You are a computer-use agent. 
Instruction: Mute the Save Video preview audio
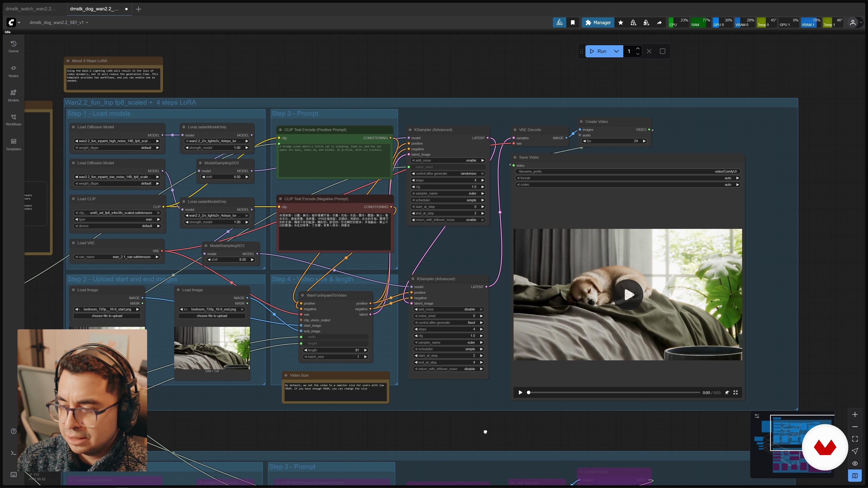[x=727, y=393]
